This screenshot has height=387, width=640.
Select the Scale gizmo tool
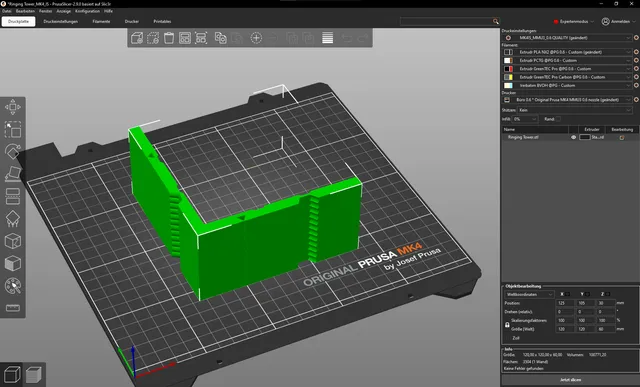click(13, 129)
